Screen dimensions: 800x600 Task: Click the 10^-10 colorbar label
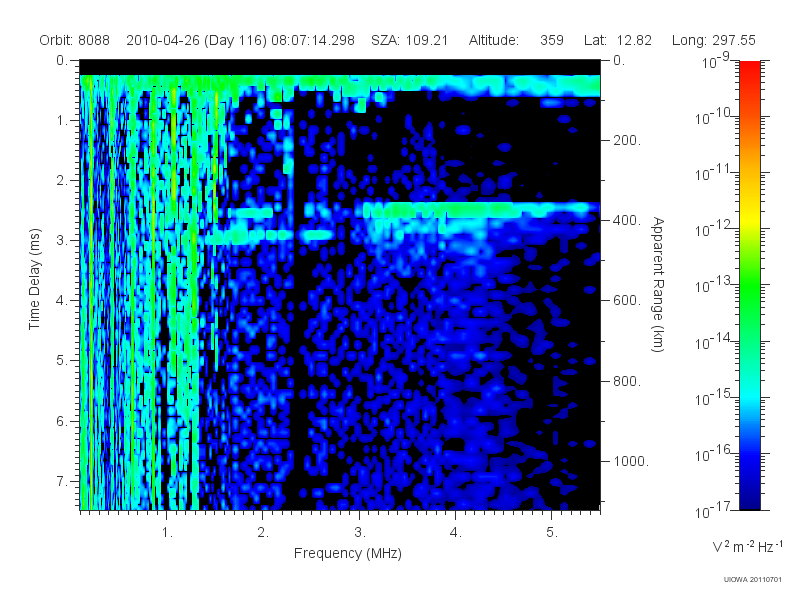(x=714, y=118)
